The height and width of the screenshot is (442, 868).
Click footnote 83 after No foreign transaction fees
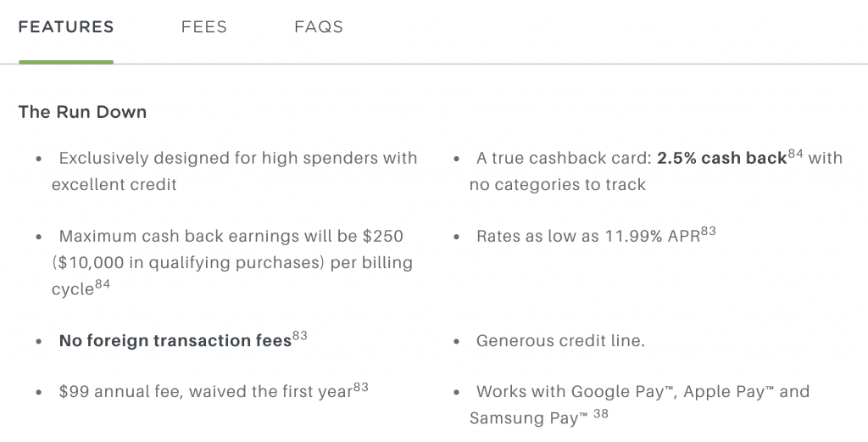coord(299,335)
